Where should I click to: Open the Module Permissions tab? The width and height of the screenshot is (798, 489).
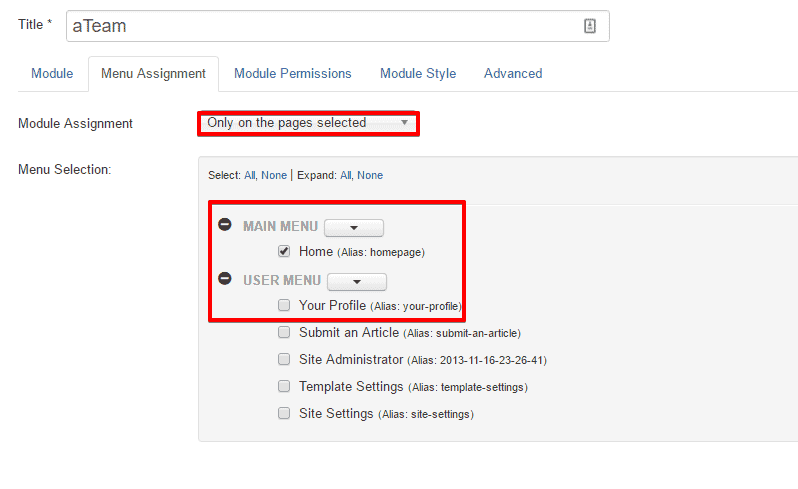(x=292, y=74)
